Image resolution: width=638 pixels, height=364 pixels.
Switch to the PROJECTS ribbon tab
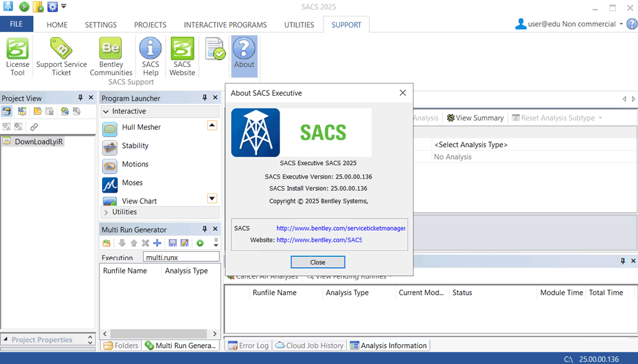coord(150,25)
